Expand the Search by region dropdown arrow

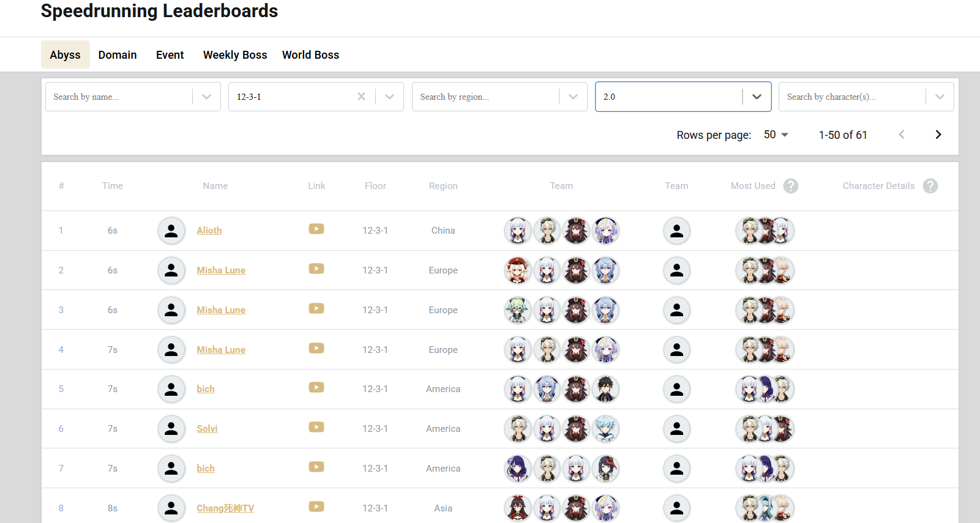[573, 97]
